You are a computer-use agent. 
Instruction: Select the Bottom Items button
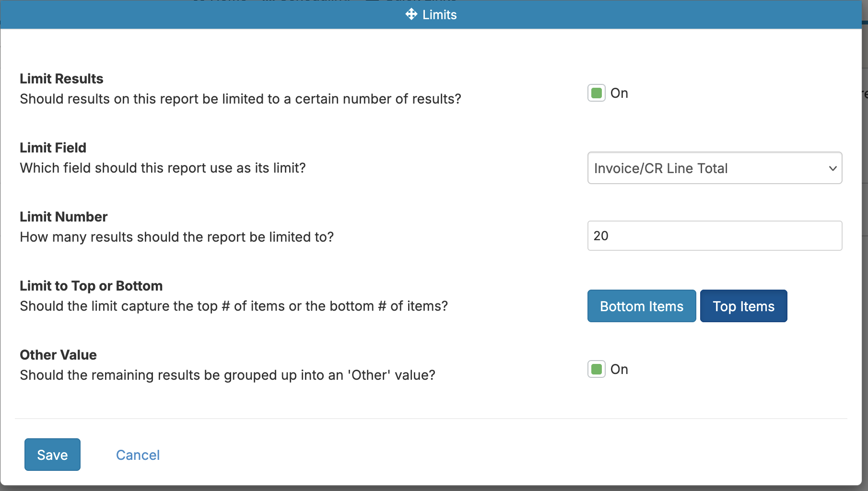(641, 306)
